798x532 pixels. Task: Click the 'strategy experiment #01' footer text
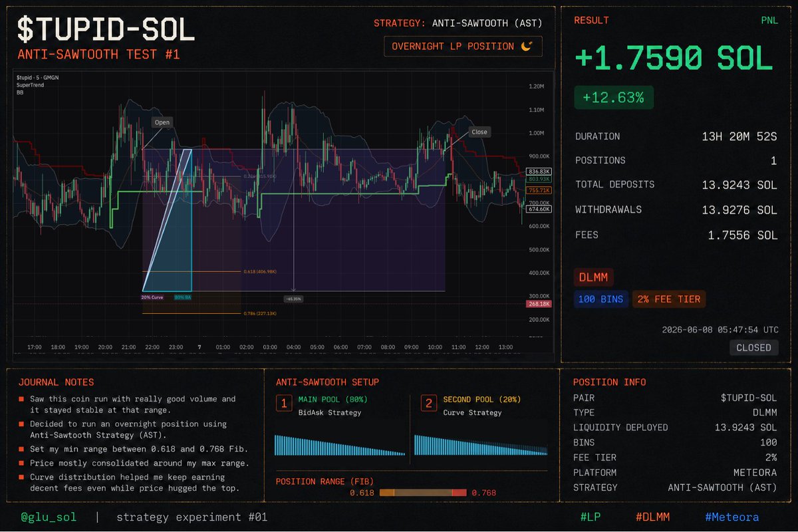tap(192, 517)
